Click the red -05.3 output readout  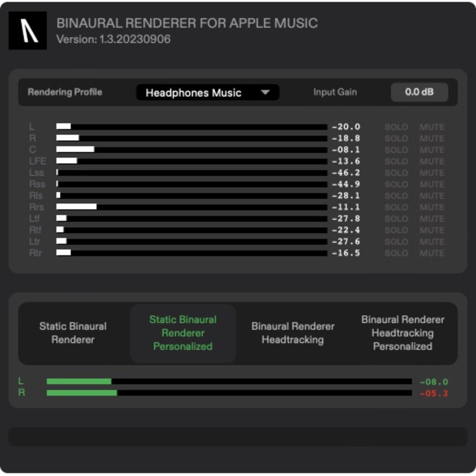pyautogui.click(x=434, y=393)
